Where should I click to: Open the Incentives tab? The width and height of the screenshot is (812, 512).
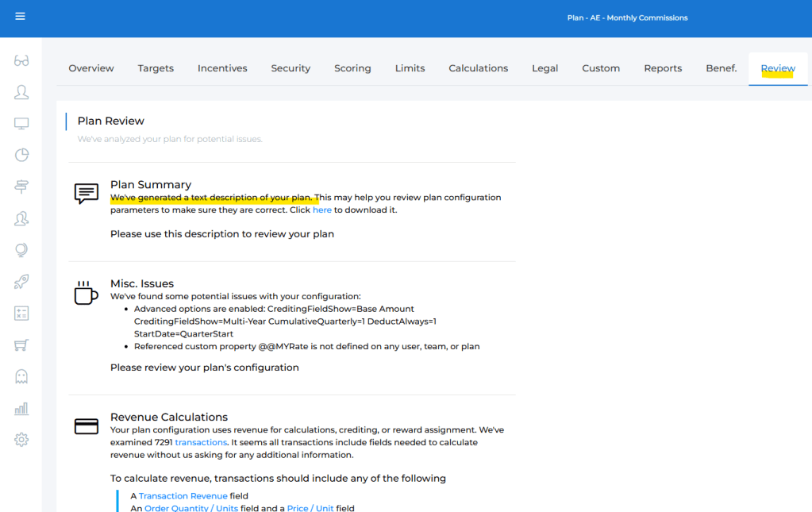tap(222, 68)
